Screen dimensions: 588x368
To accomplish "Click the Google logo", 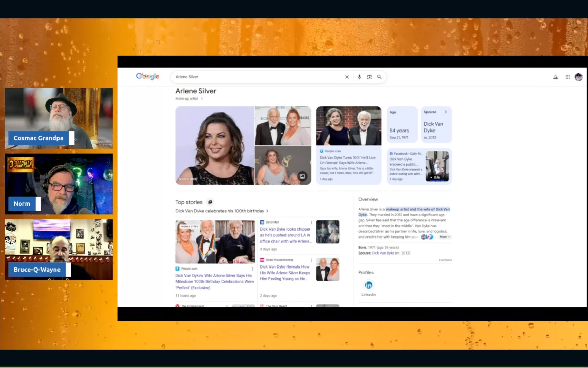I will pos(148,76).
